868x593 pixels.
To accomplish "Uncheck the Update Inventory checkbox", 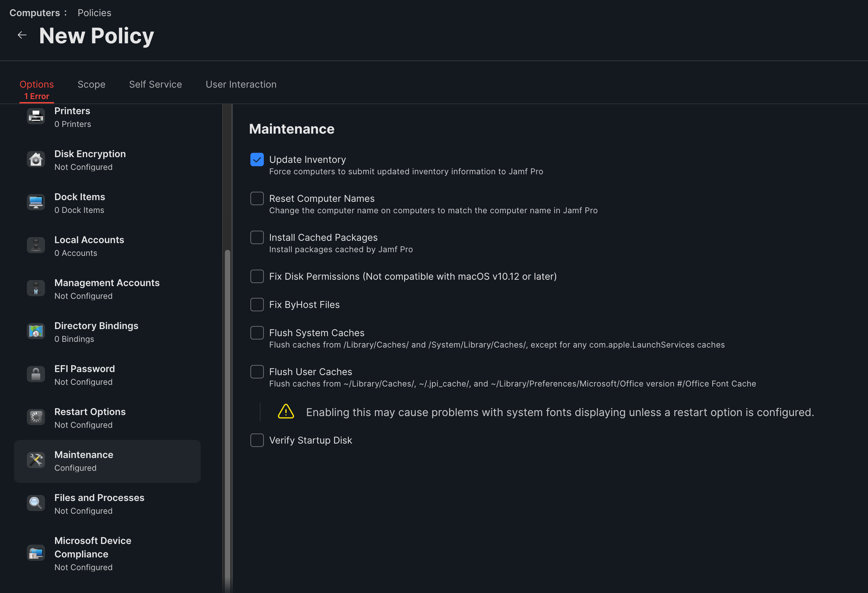I will [257, 159].
